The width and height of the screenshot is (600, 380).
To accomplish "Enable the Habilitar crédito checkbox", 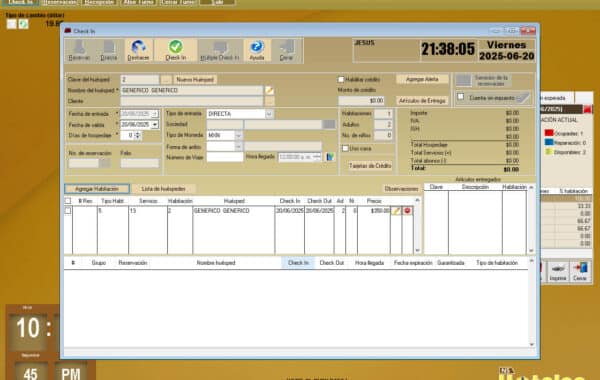I will tap(341, 80).
